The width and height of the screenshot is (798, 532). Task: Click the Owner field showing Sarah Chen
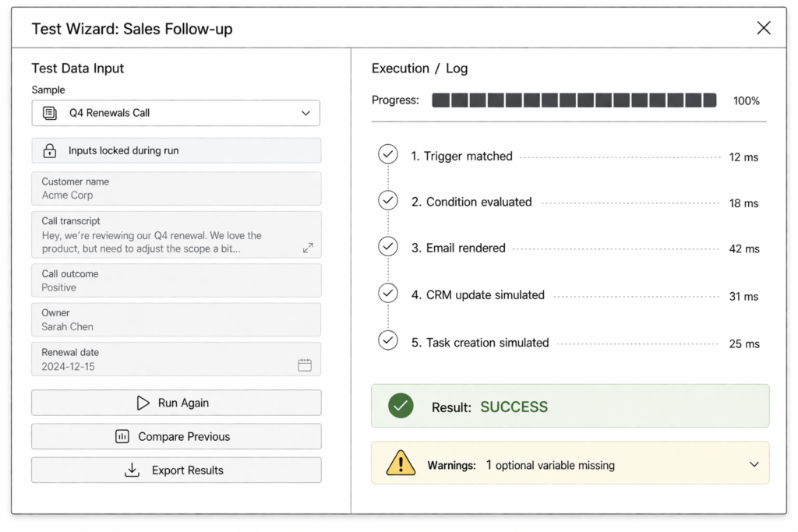[x=176, y=319]
